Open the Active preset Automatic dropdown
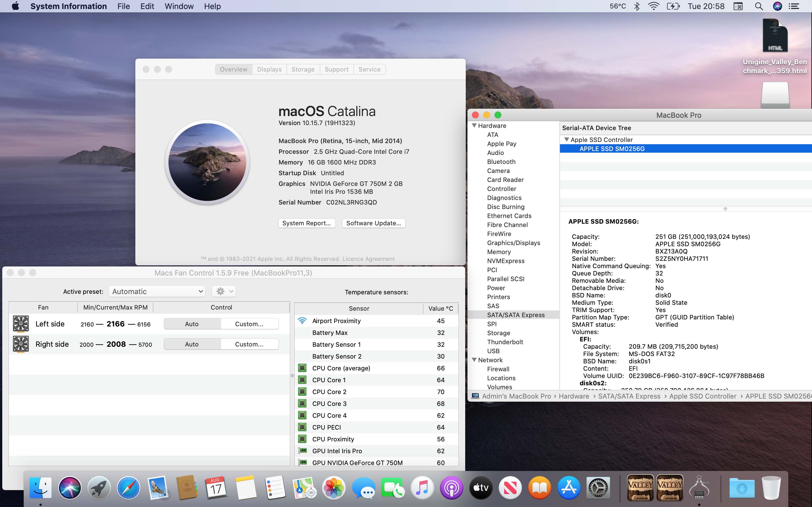812x507 pixels. click(x=157, y=292)
